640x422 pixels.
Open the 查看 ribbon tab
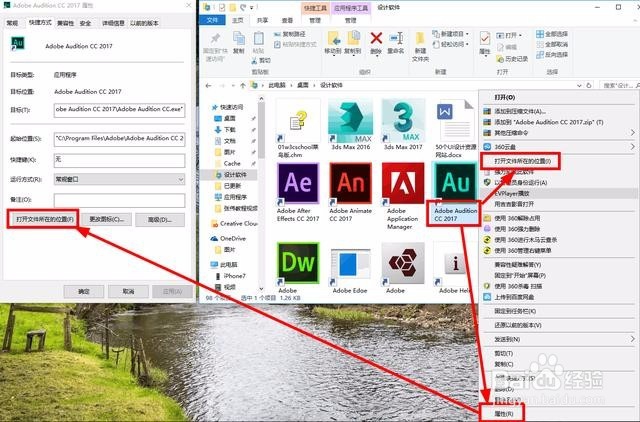(x=287, y=20)
